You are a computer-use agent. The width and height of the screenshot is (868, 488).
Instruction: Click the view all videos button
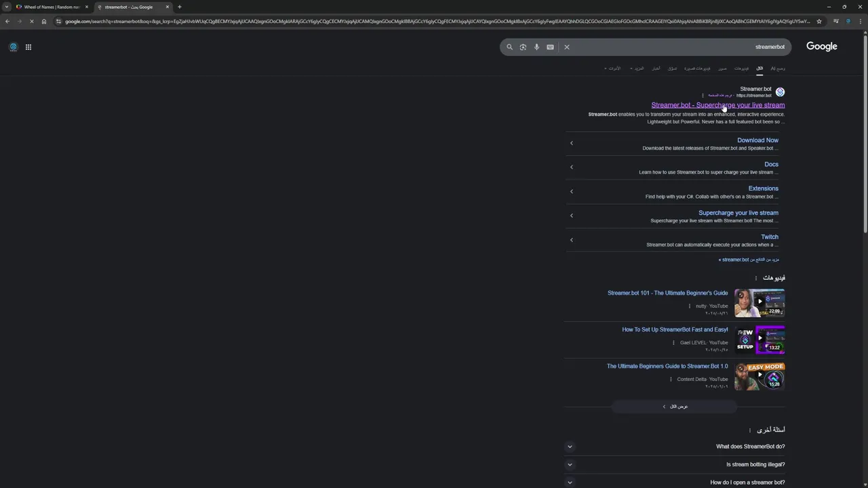click(x=675, y=407)
